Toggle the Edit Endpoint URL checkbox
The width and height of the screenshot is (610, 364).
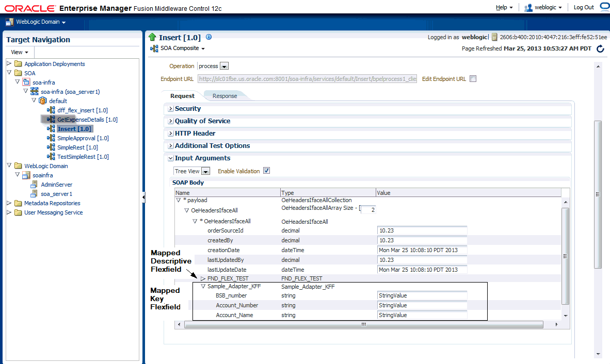[x=473, y=79]
